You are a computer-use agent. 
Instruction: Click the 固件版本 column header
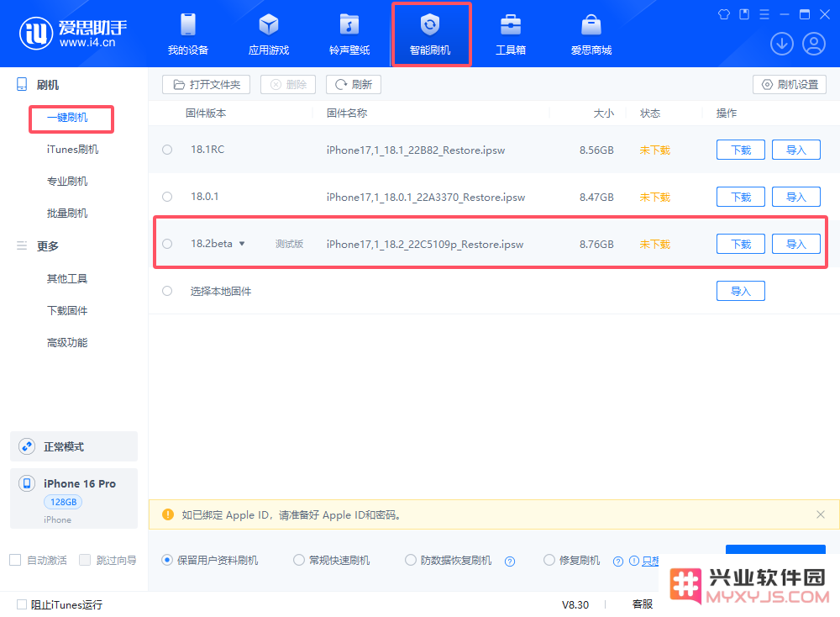coord(206,113)
